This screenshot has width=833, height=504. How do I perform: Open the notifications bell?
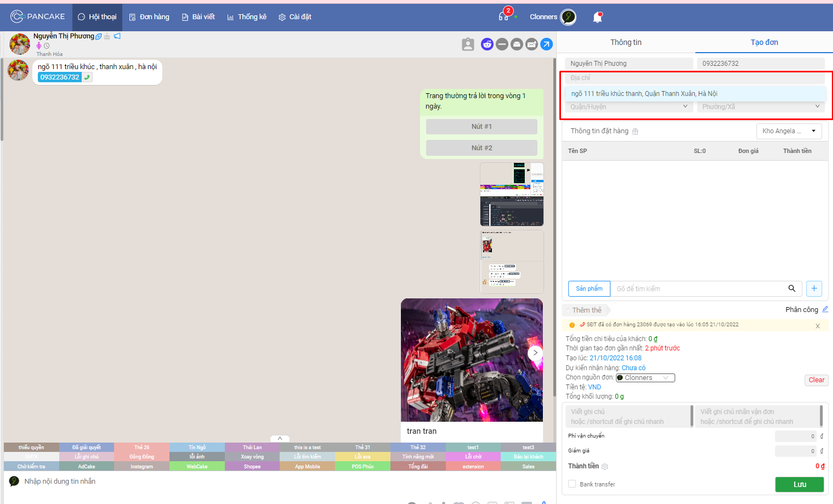point(598,18)
